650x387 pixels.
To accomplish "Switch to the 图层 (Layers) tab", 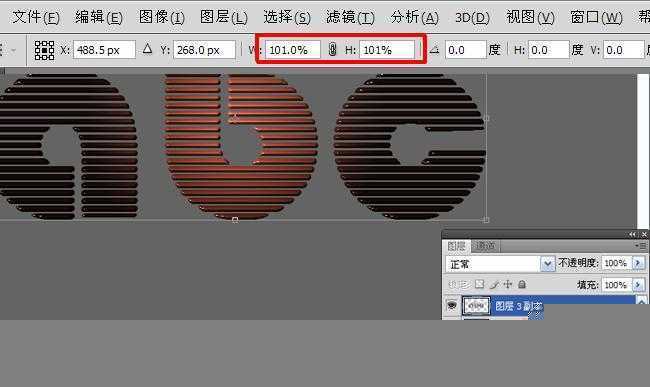I will 456,246.
